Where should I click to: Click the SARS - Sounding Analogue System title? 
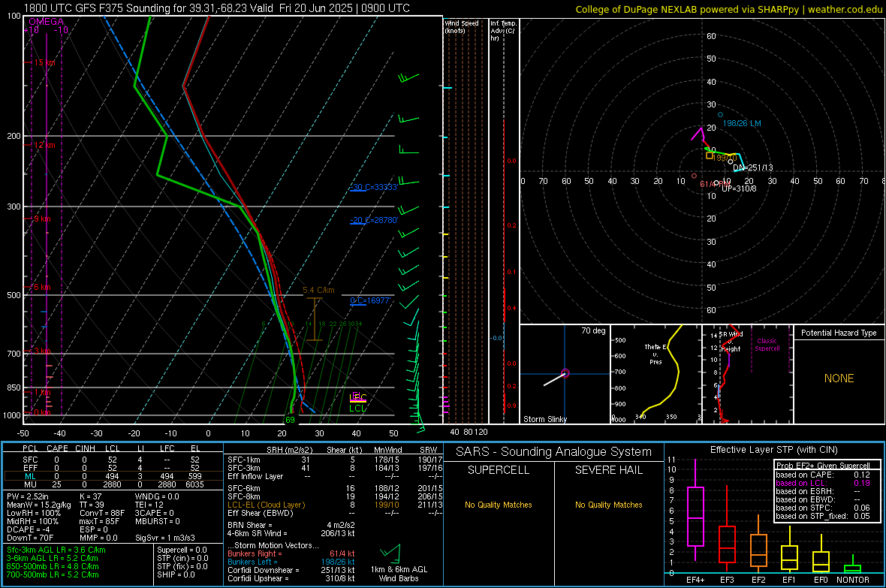tap(554, 451)
